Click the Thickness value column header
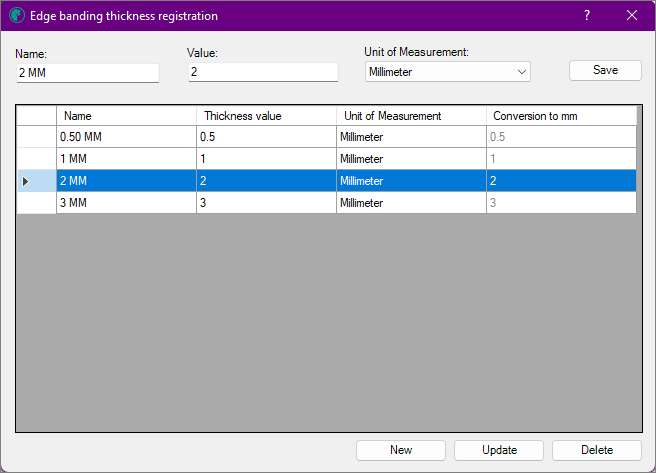The image size is (656, 473). (266, 116)
